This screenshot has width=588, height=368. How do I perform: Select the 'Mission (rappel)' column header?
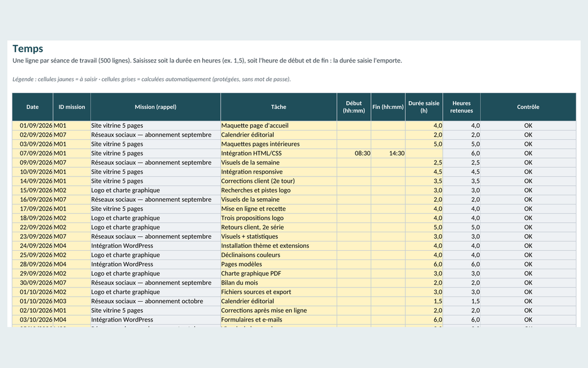156,107
